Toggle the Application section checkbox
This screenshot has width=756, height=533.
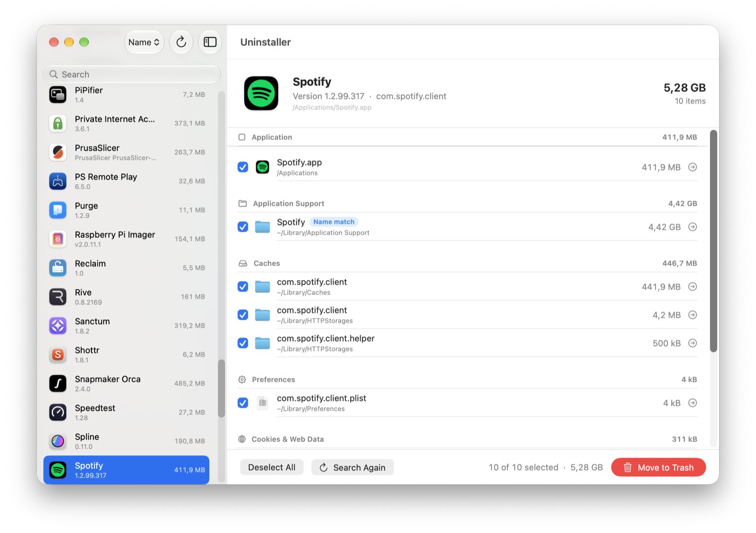click(242, 137)
